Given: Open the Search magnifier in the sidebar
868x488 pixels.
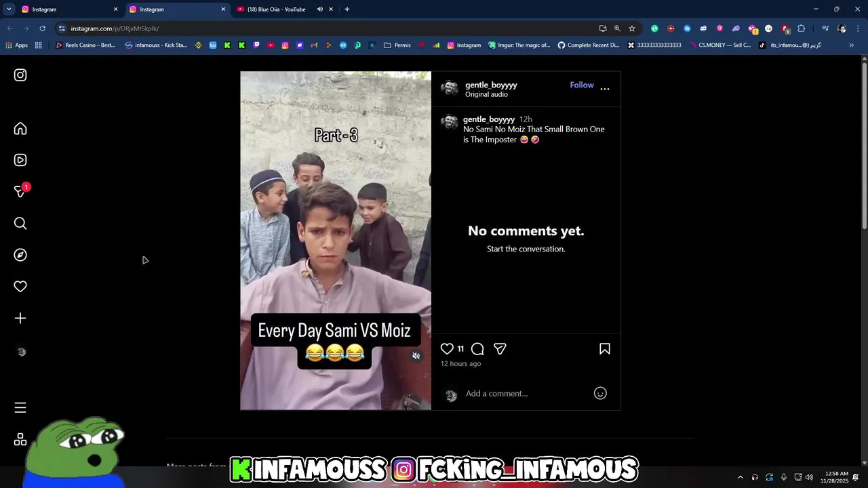Looking at the screenshot, I should coord(20,223).
